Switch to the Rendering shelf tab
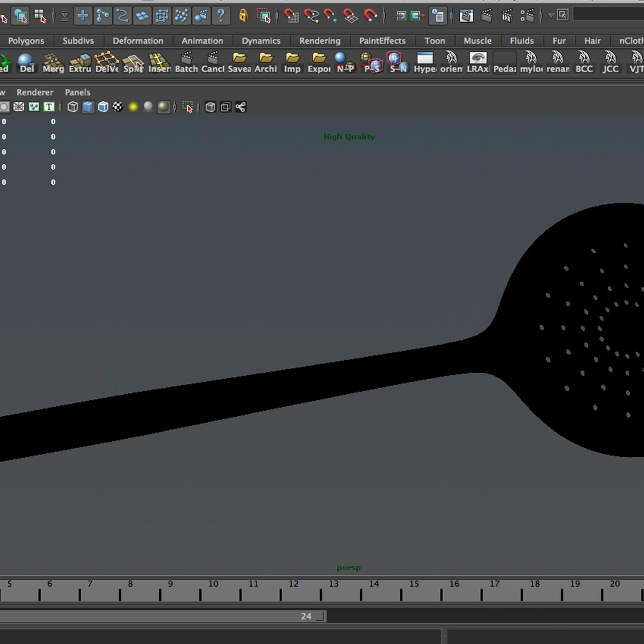Viewport: 644px width, 644px height. click(320, 41)
